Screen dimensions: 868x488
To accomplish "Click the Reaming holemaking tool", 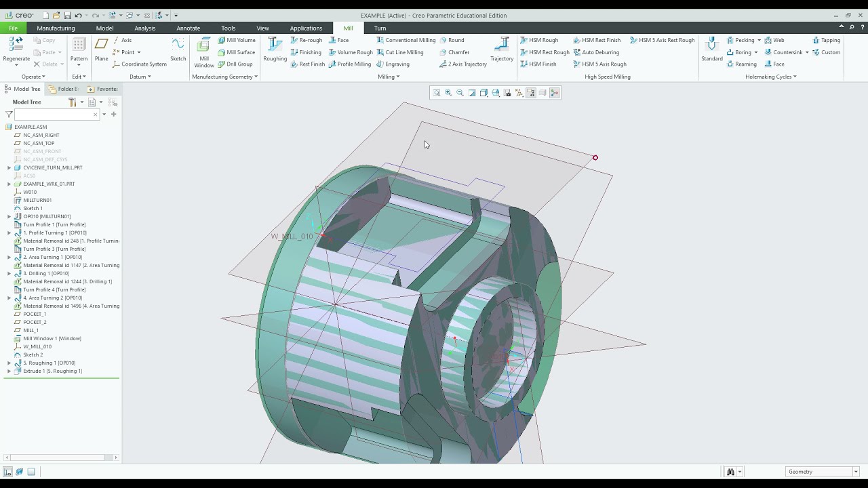I will click(741, 64).
